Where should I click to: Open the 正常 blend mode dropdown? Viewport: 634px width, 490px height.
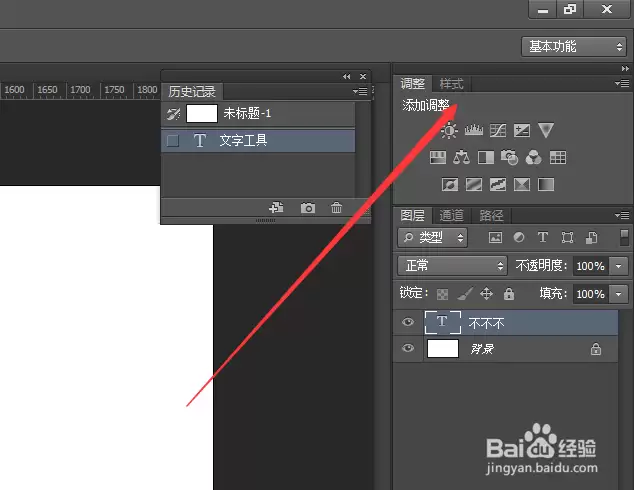click(x=452, y=266)
